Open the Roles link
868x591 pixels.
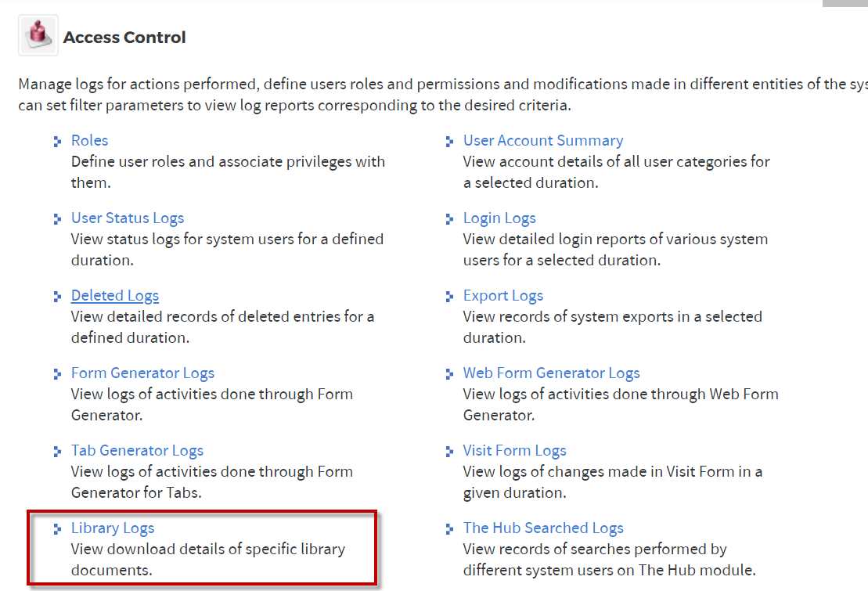[x=90, y=141]
